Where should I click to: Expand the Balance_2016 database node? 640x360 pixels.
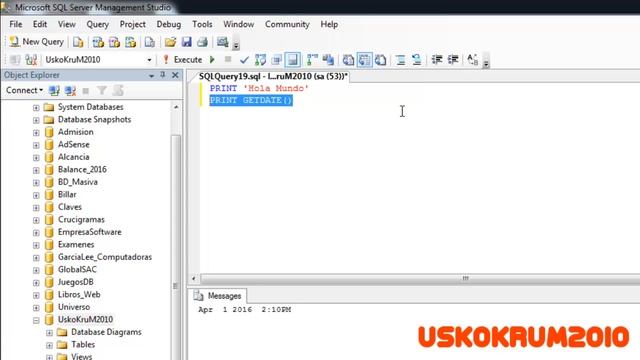pyautogui.click(x=36, y=170)
